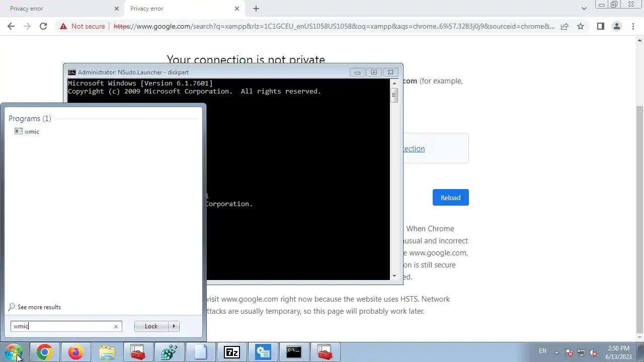The image size is (644, 362).
Task: Click the Lock button in Start menu
Action: 151,326
